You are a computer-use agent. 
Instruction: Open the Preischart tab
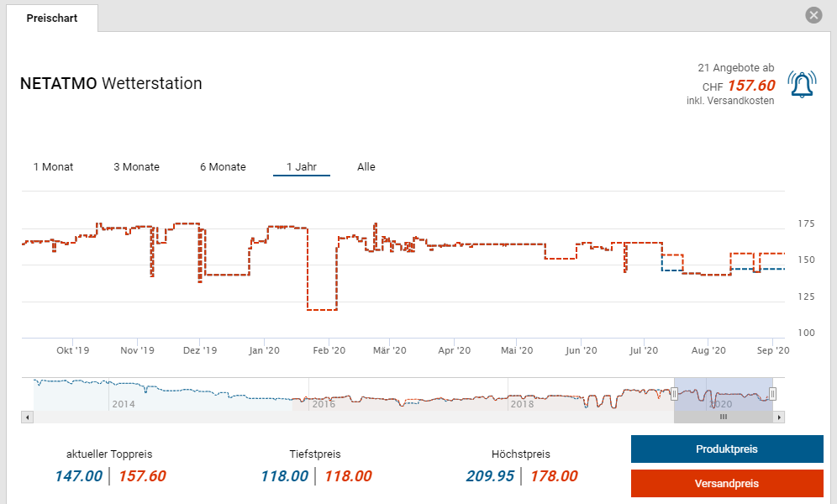click(52, 18)
